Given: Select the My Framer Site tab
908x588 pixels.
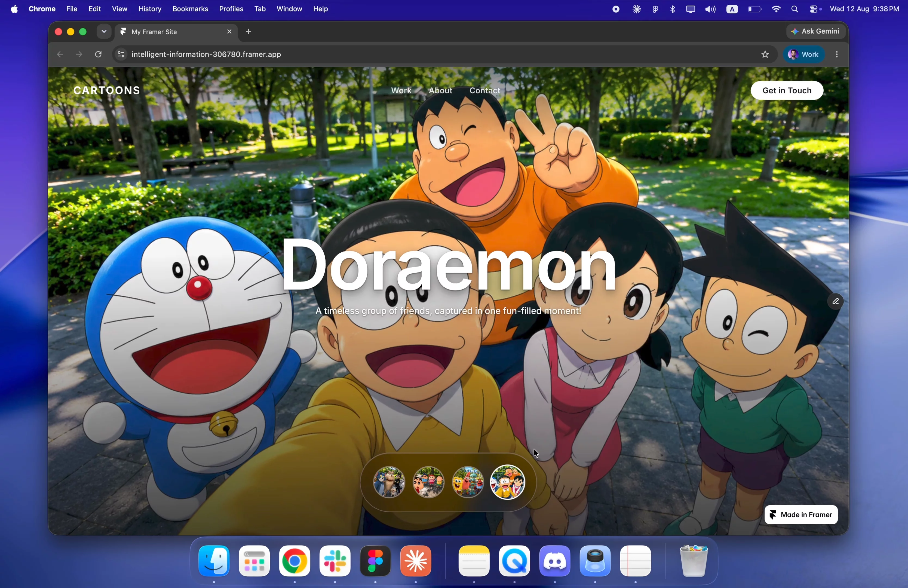Looking at the screenshot, I should click(x=176, y=32).
